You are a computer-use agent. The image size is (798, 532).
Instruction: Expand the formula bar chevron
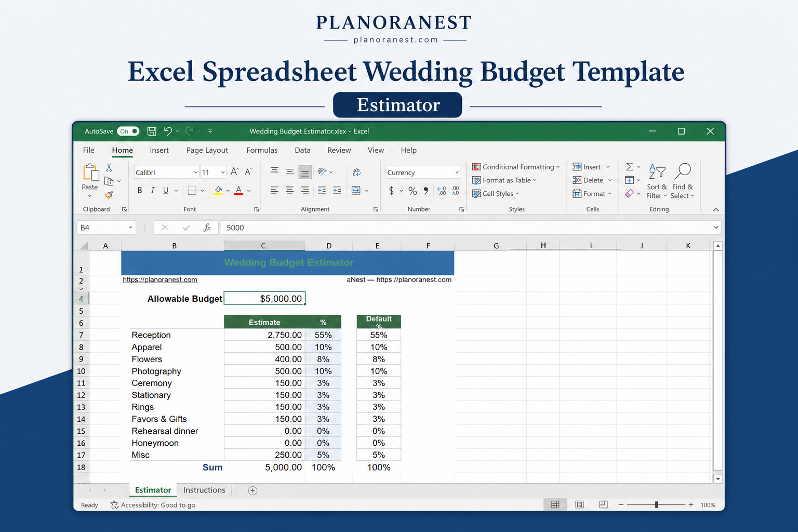(716, 228)
